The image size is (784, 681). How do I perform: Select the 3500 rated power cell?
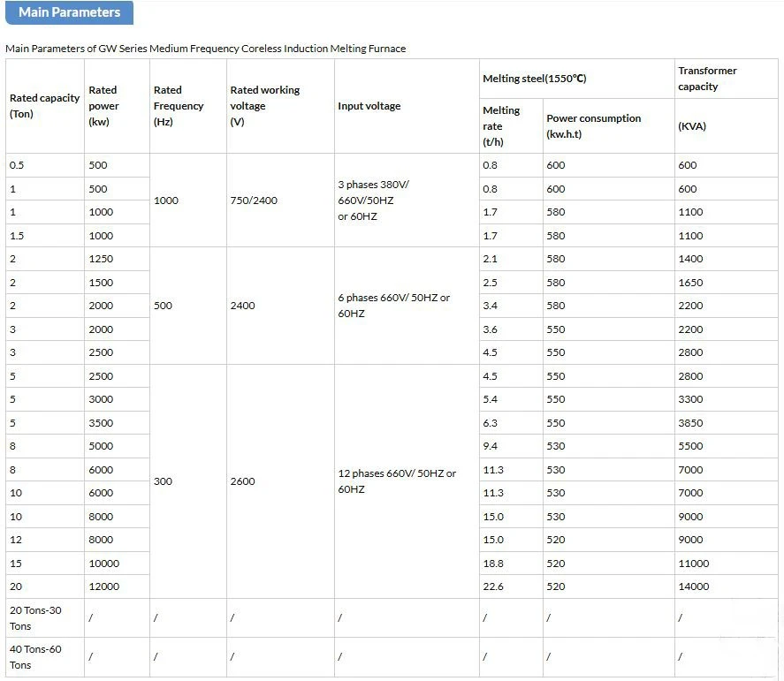click(x=117, y=423)
